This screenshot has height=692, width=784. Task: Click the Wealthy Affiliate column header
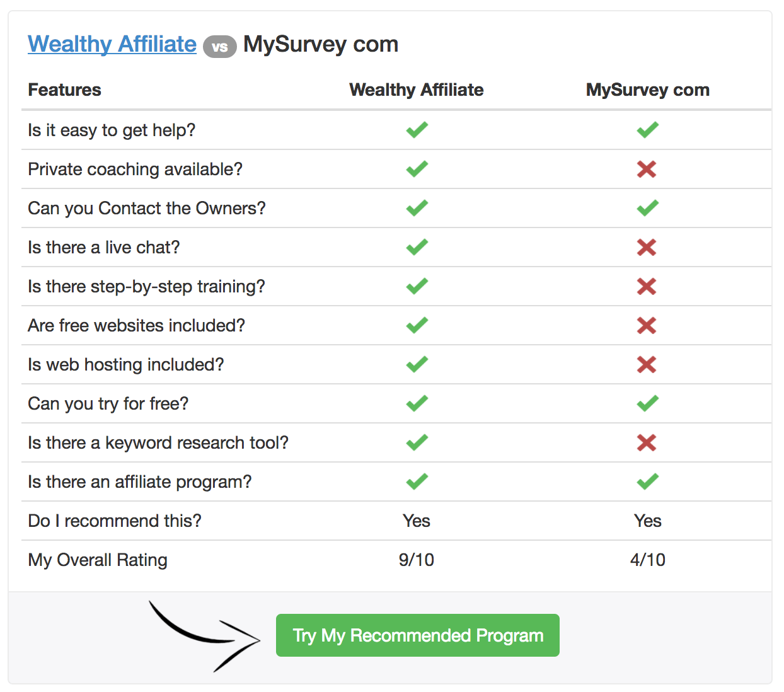point(417,89)
